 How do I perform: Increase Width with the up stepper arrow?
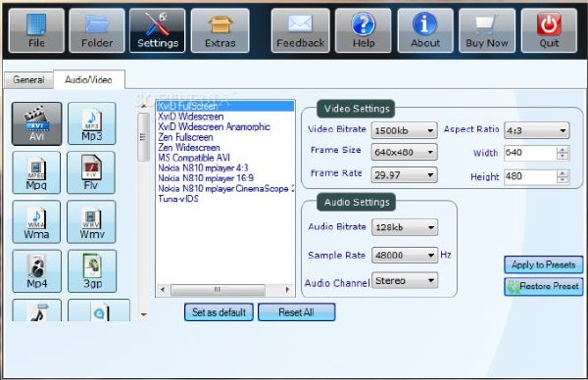563,150
